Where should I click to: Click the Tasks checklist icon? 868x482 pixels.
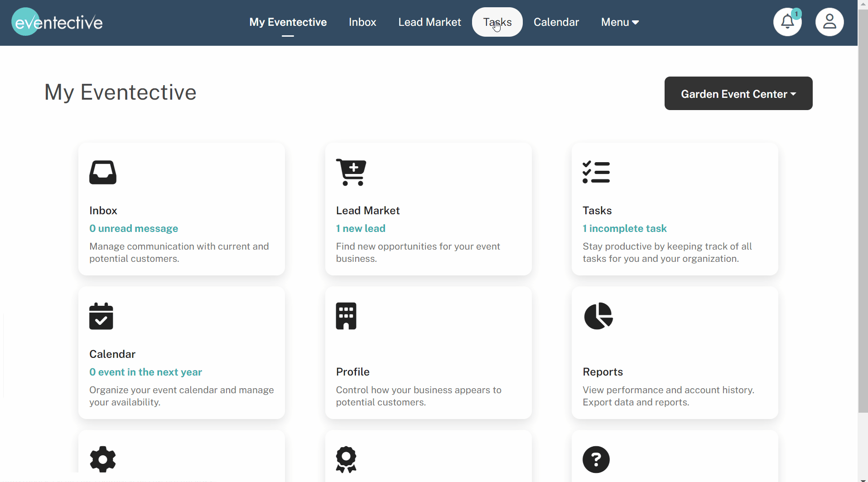tap(596, 173)
